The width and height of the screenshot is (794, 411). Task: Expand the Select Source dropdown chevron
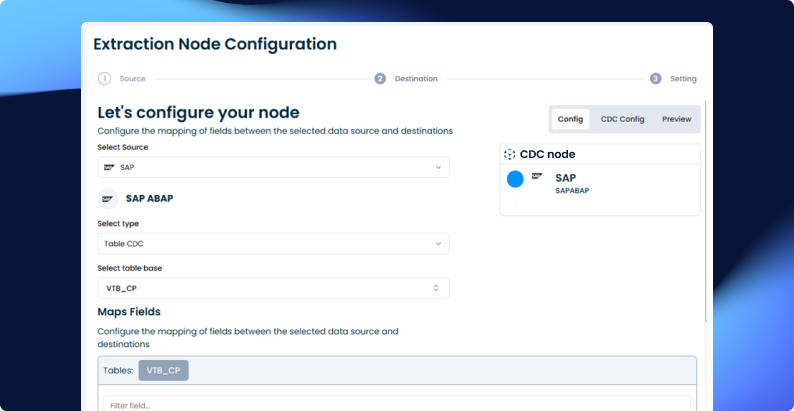(438, 167)
